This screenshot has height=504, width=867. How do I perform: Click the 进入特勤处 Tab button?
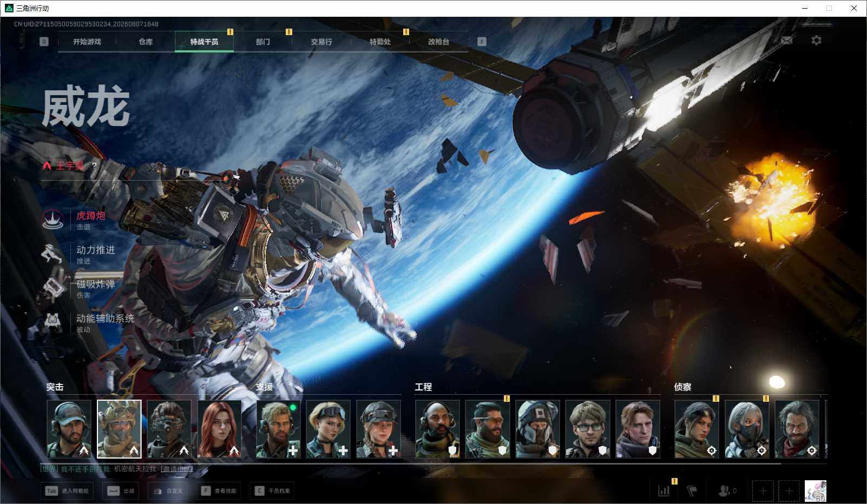[x=67, y=491]
